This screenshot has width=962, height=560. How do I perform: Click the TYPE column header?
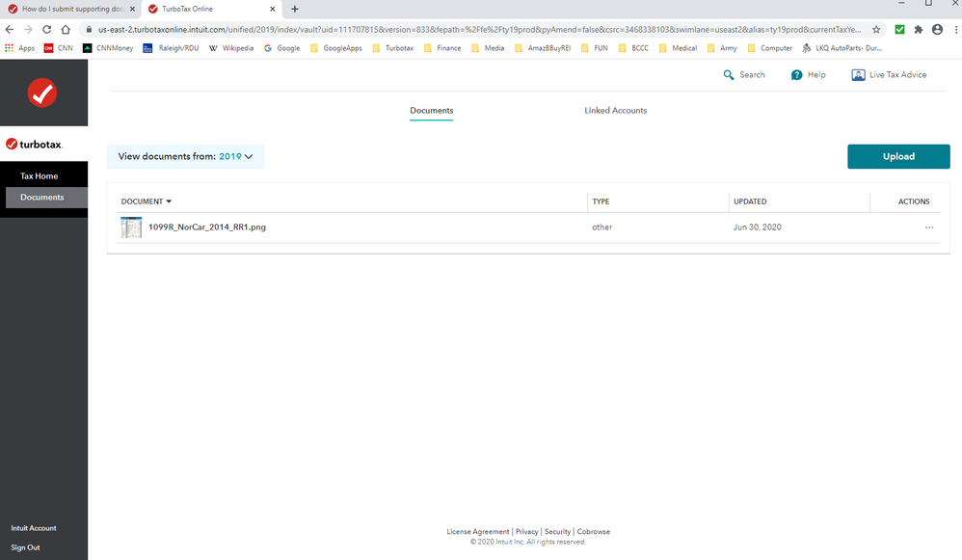point(601,201)
